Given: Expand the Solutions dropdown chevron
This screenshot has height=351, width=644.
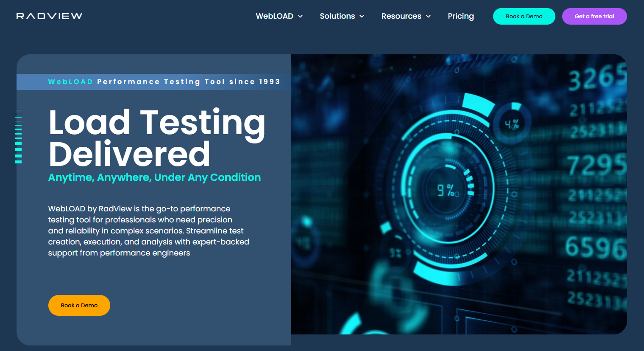Looking at the screenshot, I should point(362,17).
